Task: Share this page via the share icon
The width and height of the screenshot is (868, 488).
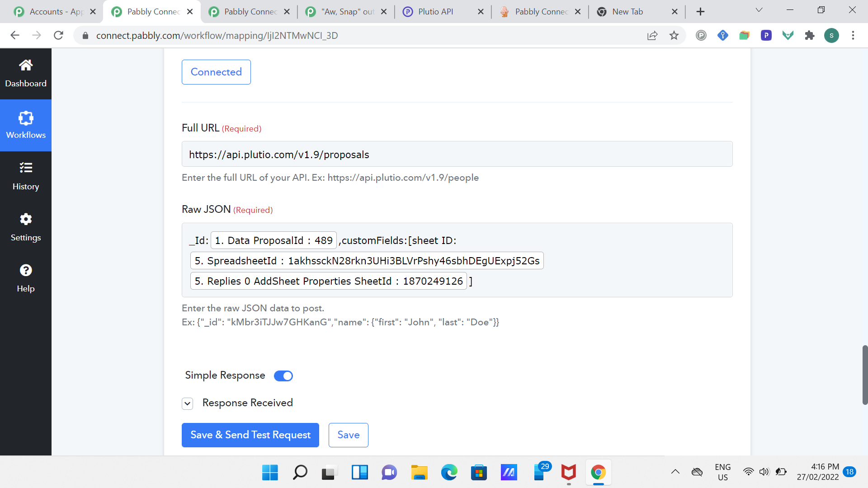Action: click(652, 35)
